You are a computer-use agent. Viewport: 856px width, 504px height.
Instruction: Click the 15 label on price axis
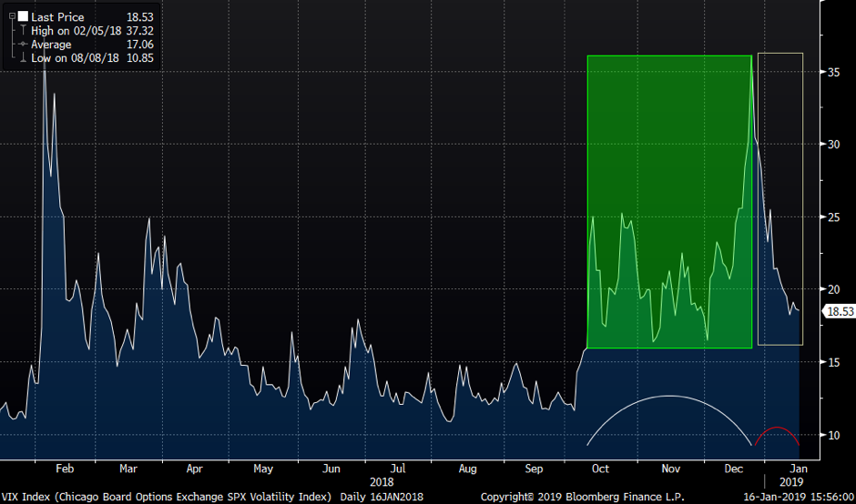[x=833, y=362]
